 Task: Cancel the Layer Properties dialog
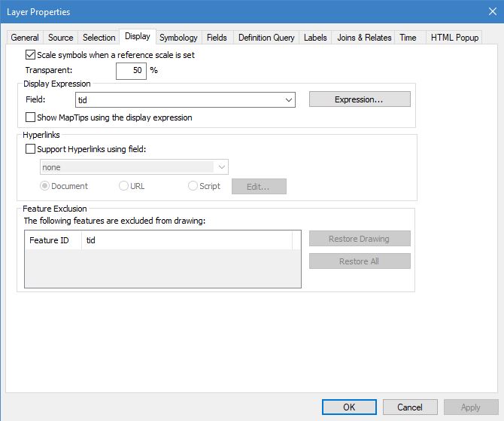[x=410, y=407]
